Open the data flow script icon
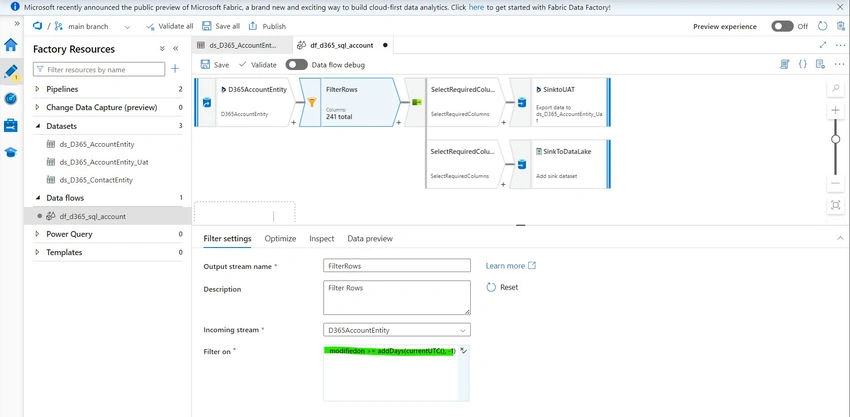The width and height of the screenshot is (850, 417). pos(784,64)
